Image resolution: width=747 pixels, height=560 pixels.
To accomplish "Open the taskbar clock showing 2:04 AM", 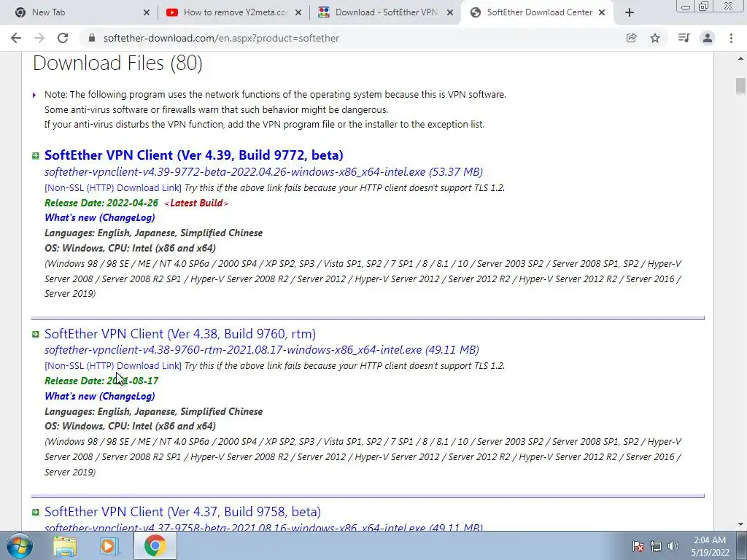I will [710, 546].
